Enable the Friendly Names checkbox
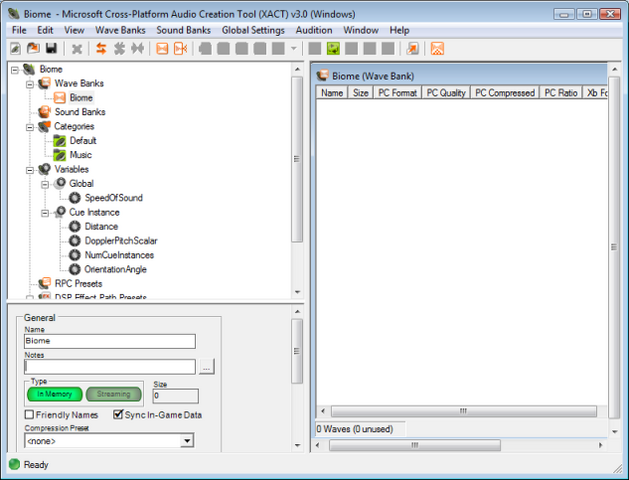Screen dimensions: 629x480 click(29, 415)
